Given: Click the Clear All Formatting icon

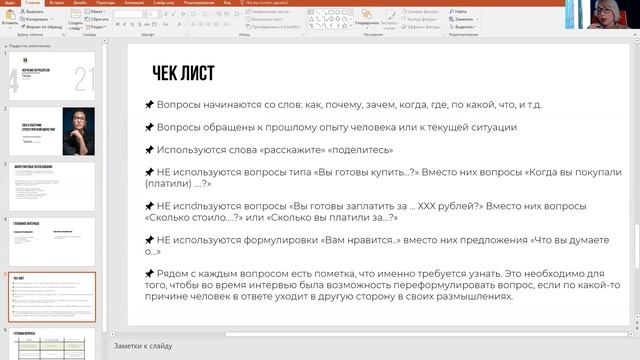Looking at the screenshot, I should [x=183, y=14].
